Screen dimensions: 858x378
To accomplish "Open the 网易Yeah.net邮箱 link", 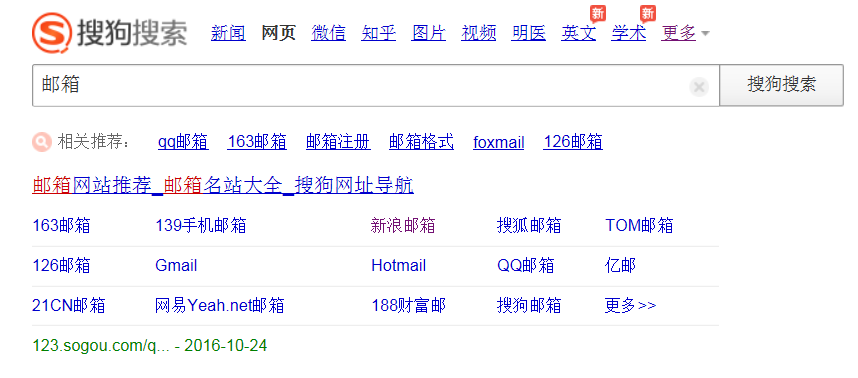I will click(x=219, y=305).
